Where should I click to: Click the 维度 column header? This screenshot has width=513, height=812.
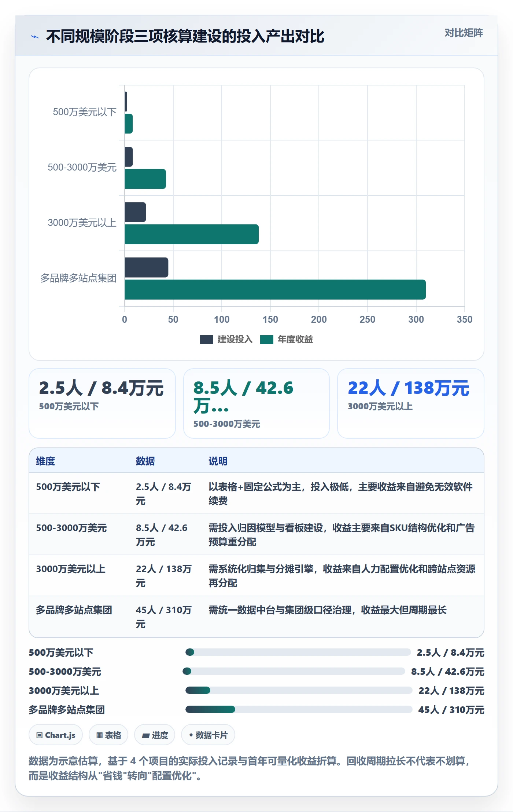(45, 461)
